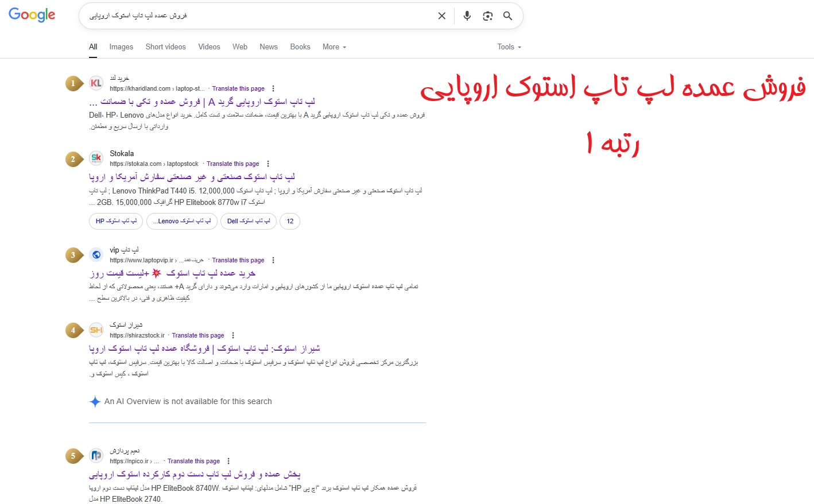Image resolution: width=814 pixels, height=504 pixels.
Task: Click the Stokala site name
Action: pyautogui.click(x=122, y=154)
